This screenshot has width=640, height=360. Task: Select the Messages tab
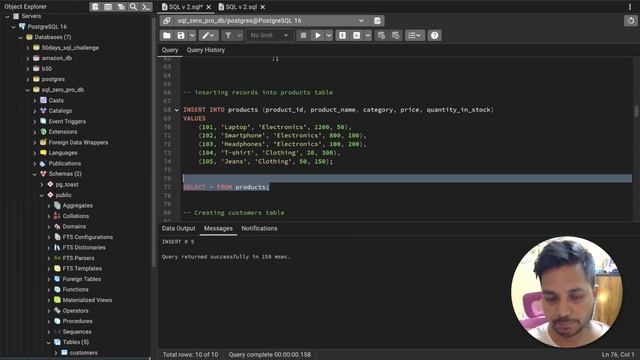pos(218,228)
